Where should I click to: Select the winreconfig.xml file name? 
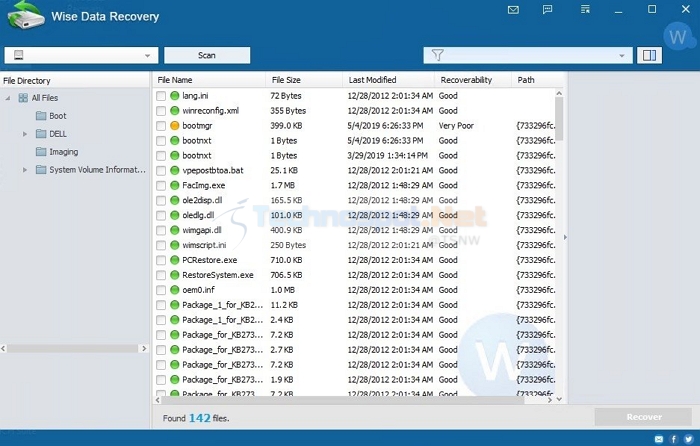click(210, 111)
